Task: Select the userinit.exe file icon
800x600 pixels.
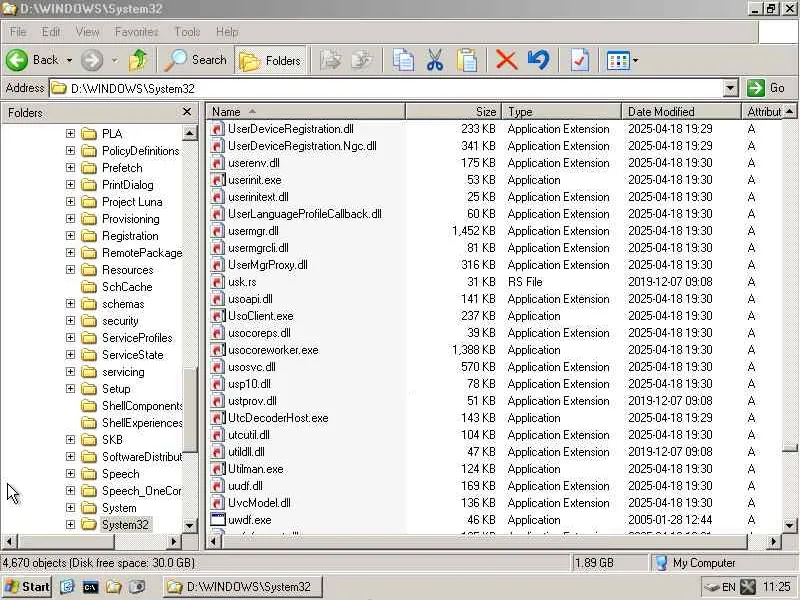Action: 218,180
